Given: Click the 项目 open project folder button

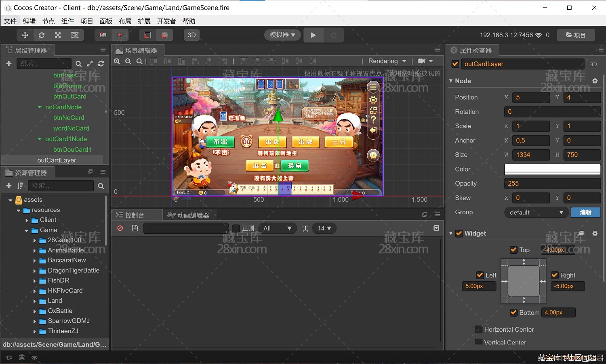Looking at the screenshot, I should pyautogui.click(x=576, y=35).
